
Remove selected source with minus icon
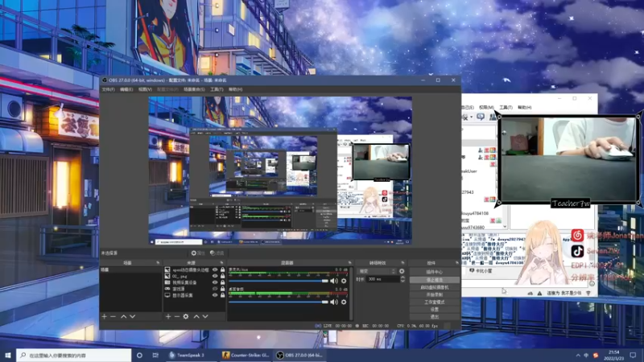point(176,316)
